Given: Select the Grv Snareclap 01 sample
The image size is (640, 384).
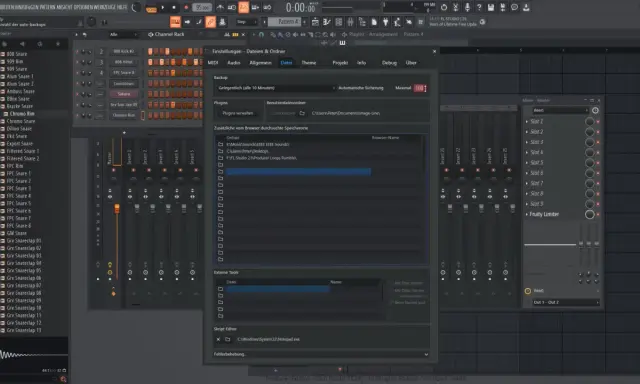Looking at the screenshot, I should (24, 241).
